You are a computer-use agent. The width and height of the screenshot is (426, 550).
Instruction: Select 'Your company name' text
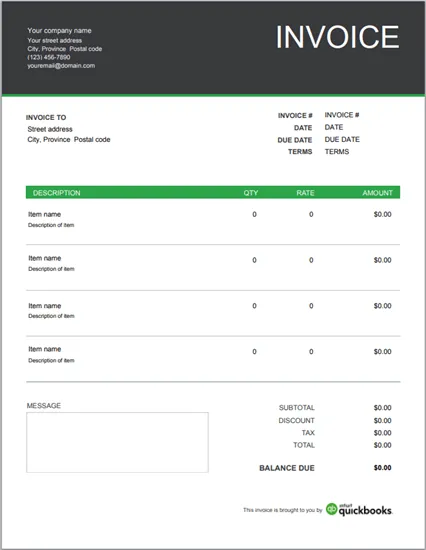click(x=59, y=31)
